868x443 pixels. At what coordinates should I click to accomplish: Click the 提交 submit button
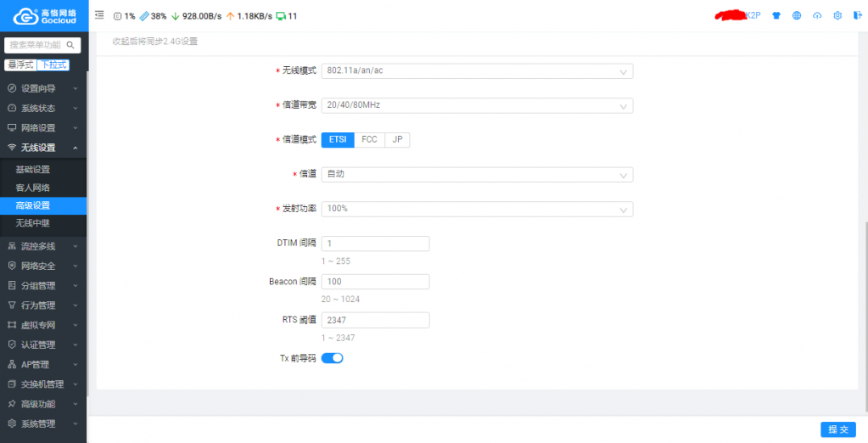tap(837, 429)
